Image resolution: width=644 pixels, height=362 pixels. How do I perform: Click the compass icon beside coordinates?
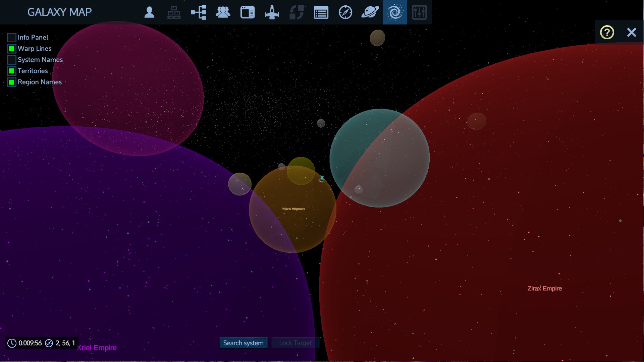(x=49, y=343)
